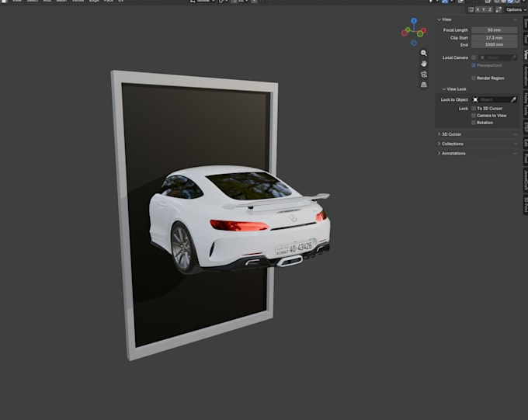
Task: Click the red X axis gizmo handle
Action: click(423, 30)
